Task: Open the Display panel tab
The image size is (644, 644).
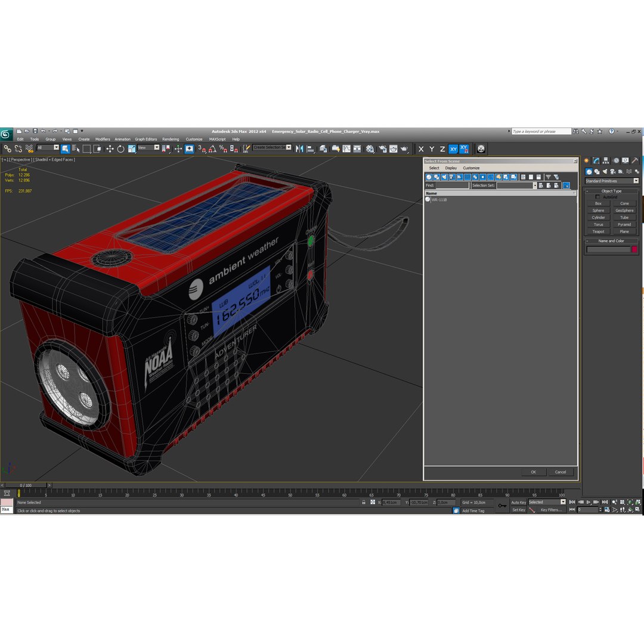Action: pyautogui.click(x=625, y=160)
